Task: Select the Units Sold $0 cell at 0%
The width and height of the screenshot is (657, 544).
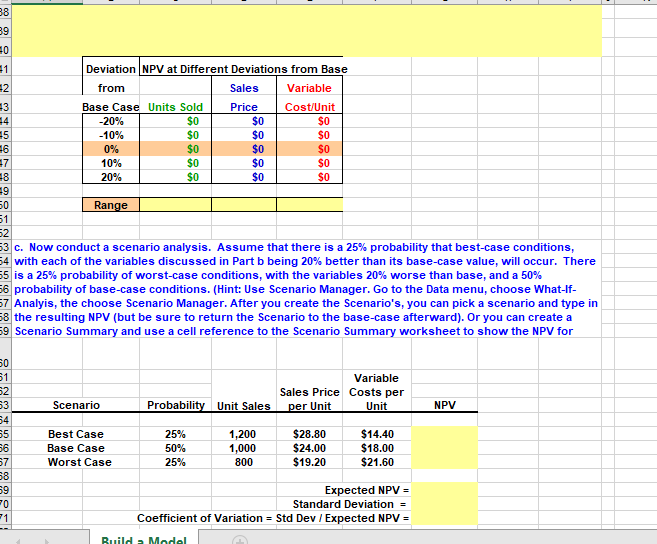Action: click(176, 149)
